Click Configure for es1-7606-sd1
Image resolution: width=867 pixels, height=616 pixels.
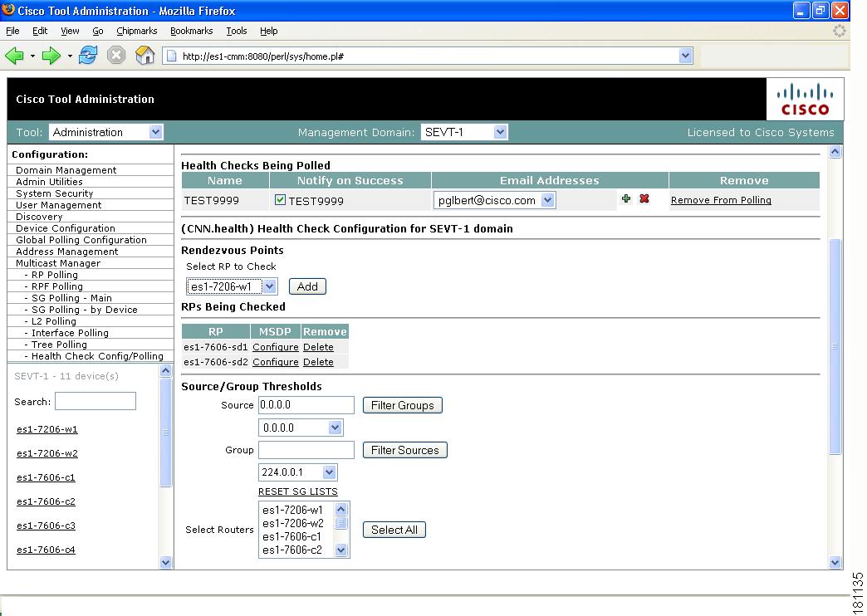point(276,347)
